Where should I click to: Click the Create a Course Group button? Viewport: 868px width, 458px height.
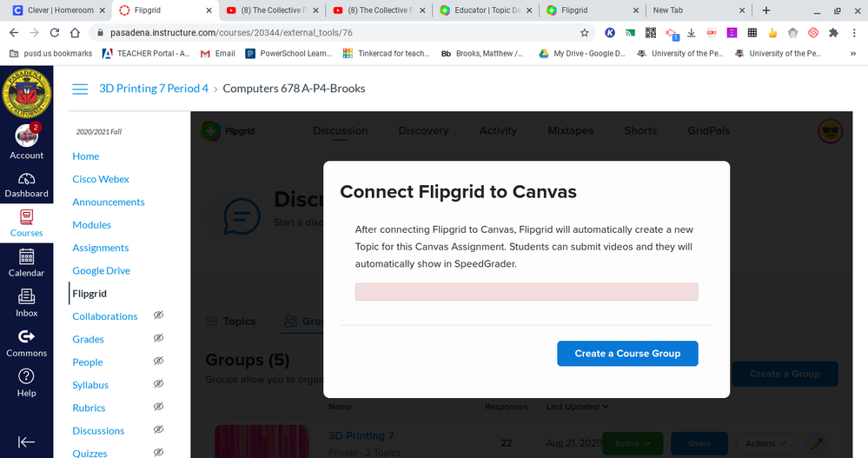(627, 354)
